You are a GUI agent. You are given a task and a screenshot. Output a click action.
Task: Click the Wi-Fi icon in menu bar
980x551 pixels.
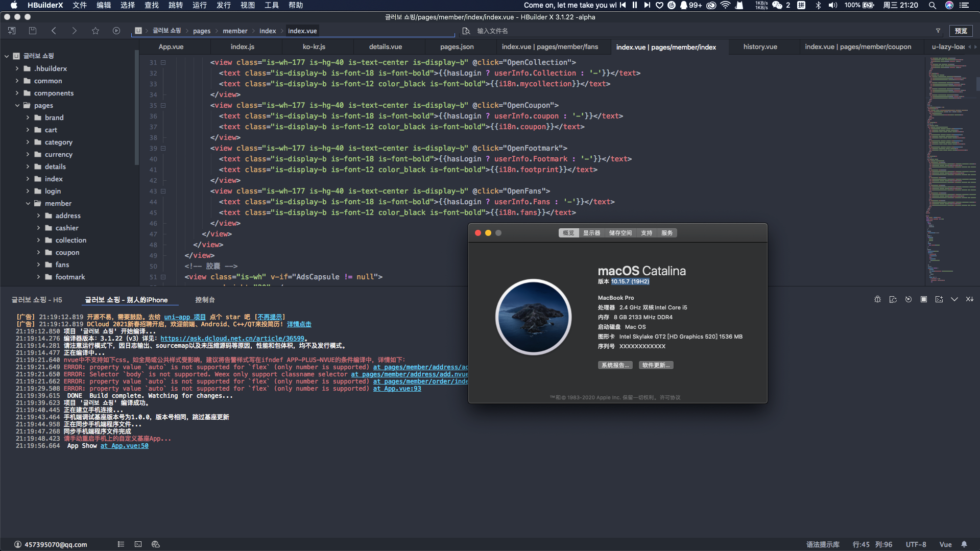point(726,5)
